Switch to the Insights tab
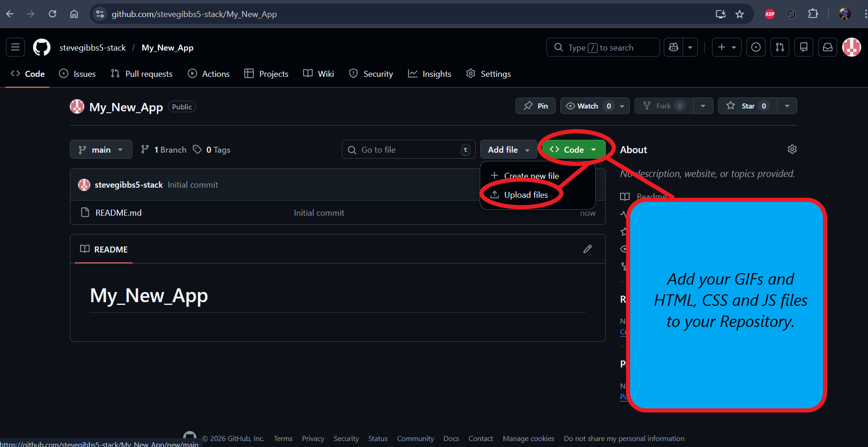This screenshot has width=868, height=447. point(430,74)
